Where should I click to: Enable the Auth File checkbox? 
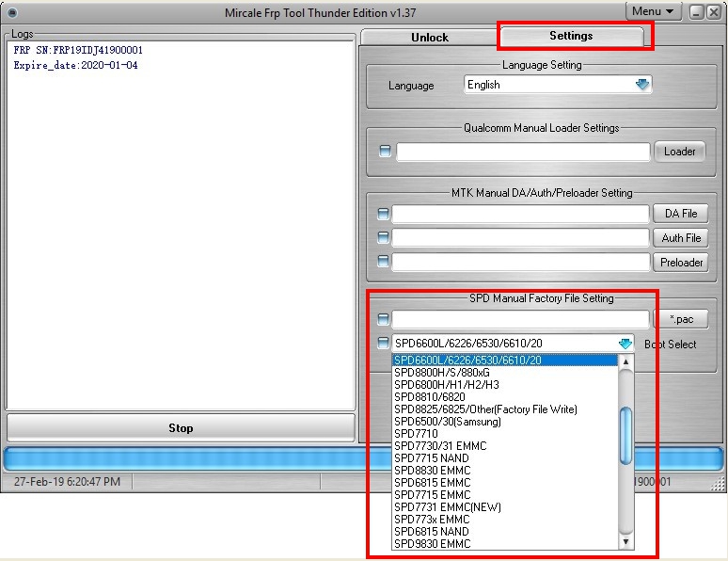383,237
